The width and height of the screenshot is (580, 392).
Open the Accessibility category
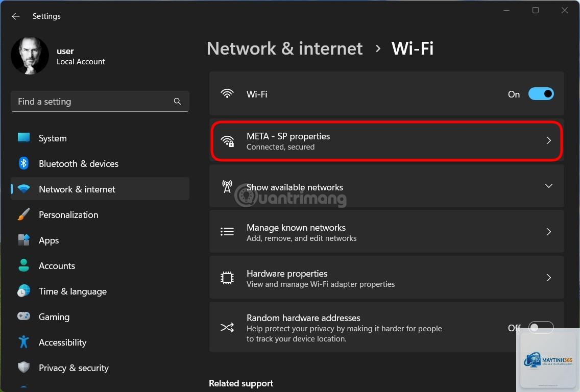pos(100,342)
